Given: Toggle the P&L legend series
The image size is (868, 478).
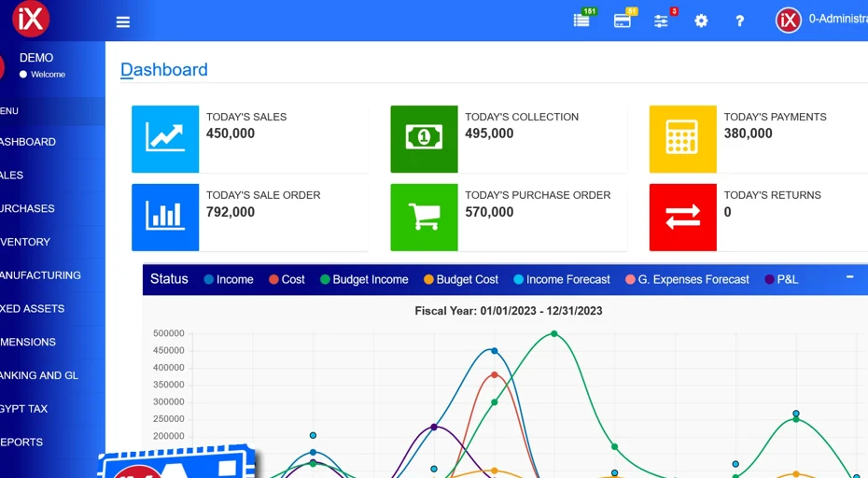Looking at the screenshot, I should coord(781,280).
